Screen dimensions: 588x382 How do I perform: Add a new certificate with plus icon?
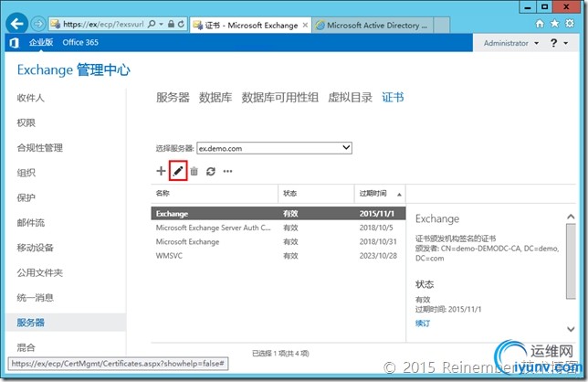click(161, 171)
